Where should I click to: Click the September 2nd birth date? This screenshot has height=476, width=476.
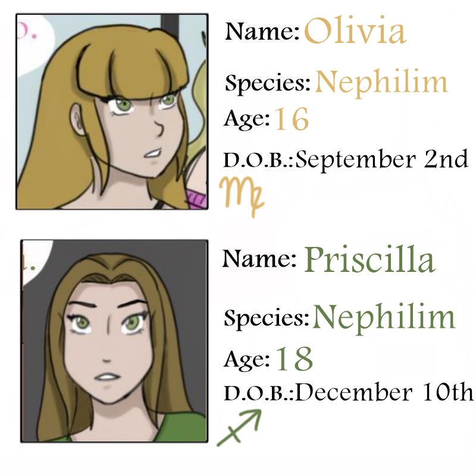coord(382,159)
